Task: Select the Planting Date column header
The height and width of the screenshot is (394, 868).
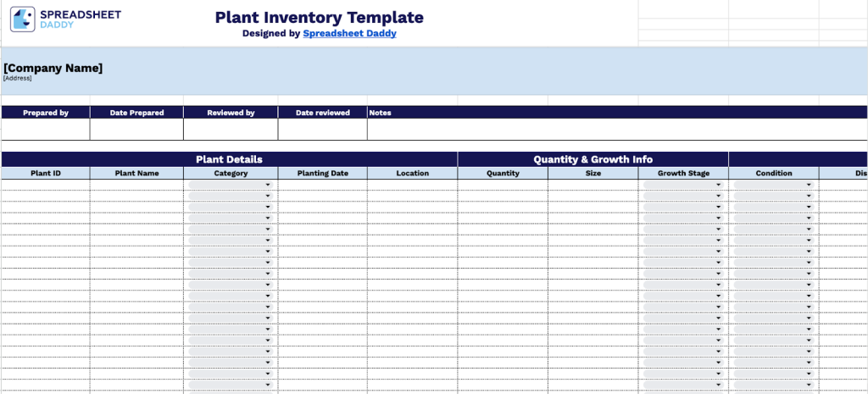Action: [x=322, y=173]
